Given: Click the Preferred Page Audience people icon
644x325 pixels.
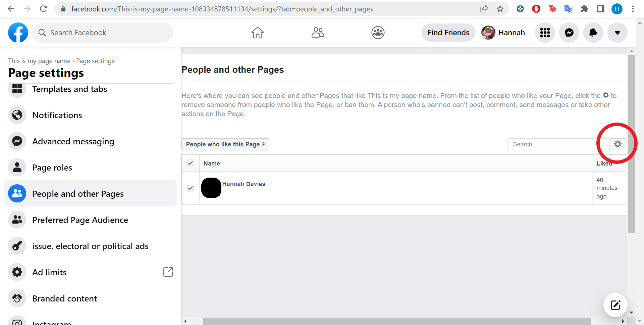Looking at the screenshot, I should (x=17, y=220).
